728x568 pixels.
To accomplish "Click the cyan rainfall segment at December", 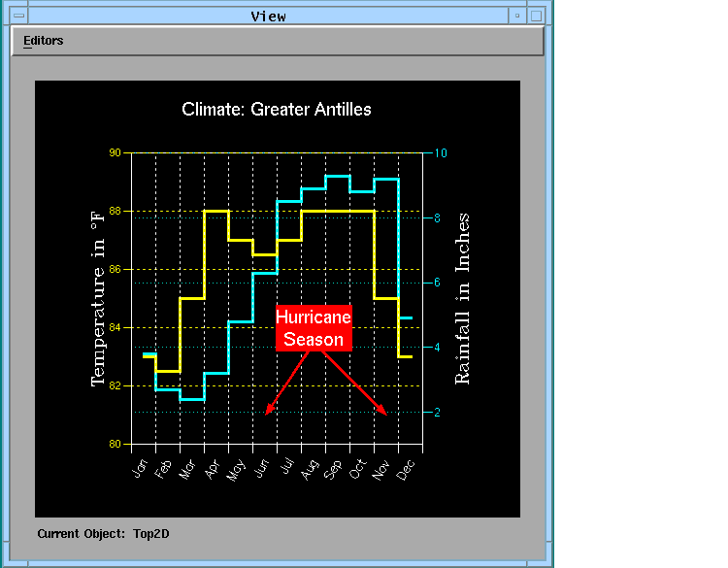I will [x=406, y=317].
